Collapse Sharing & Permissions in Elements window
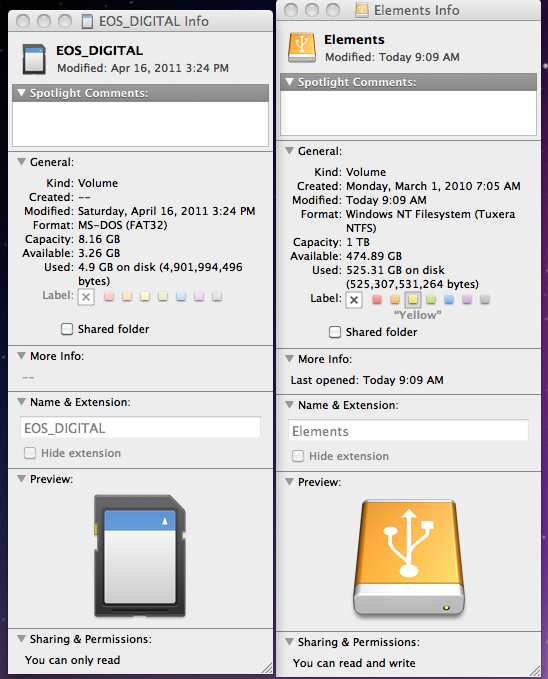Image resolution: width=548 pixels, height=679 pixels. point(289,642)
